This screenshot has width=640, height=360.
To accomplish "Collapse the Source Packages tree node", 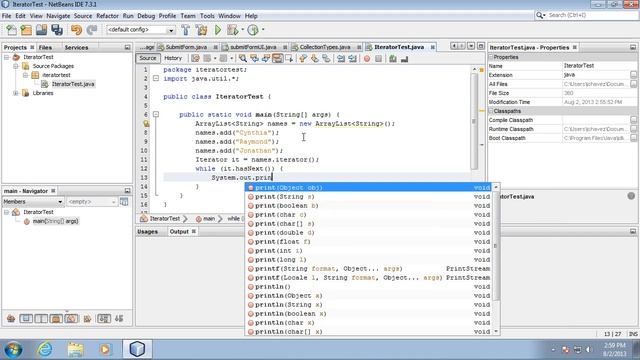I will tap(16, 66).
